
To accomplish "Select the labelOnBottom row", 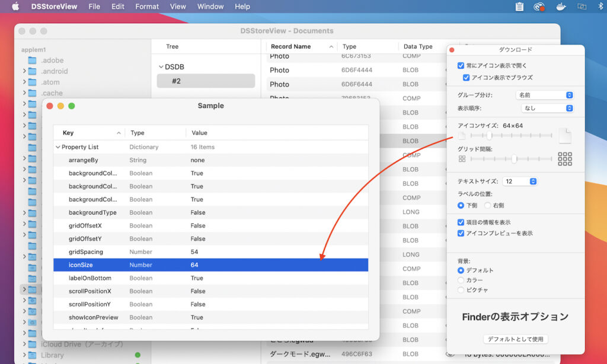I will point(210,278).
